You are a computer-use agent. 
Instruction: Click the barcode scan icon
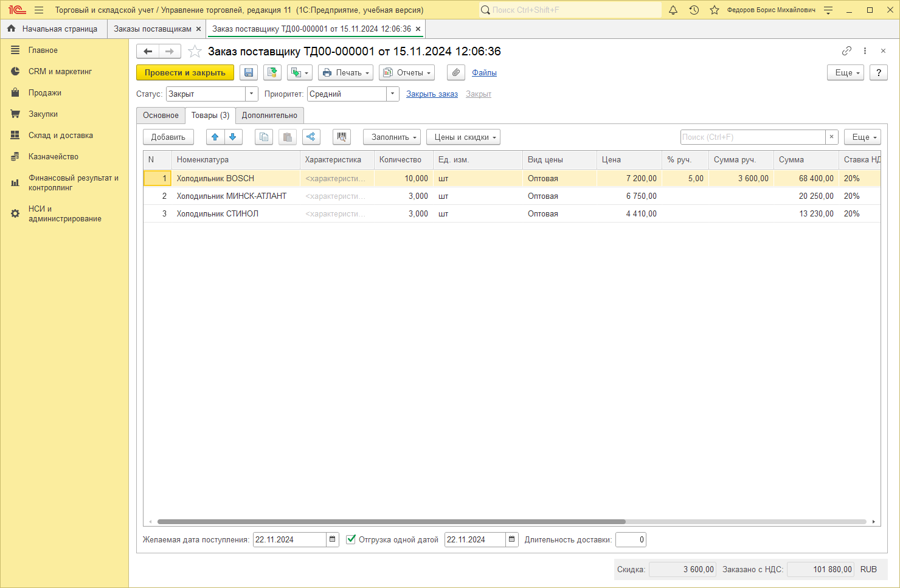pos(342,137)
